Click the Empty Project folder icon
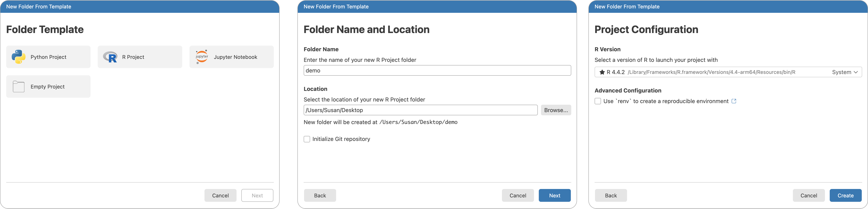 pos(19,86)
